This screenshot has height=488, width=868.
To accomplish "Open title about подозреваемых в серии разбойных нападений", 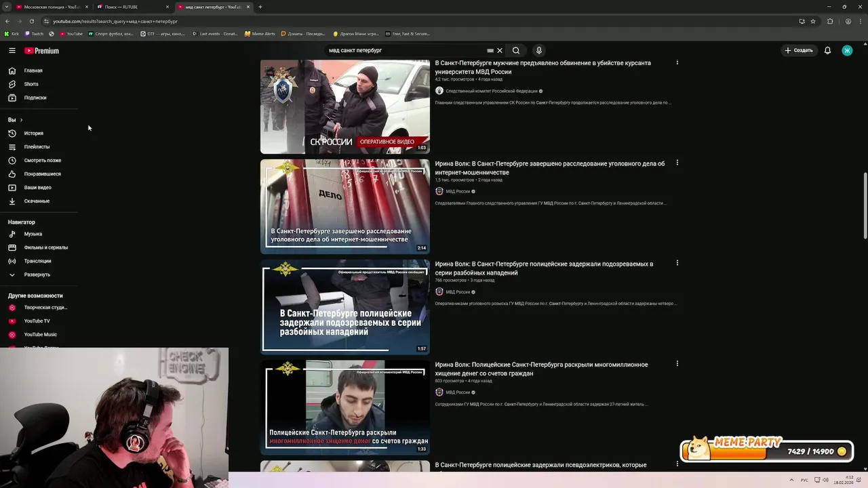I will [544, 268].
